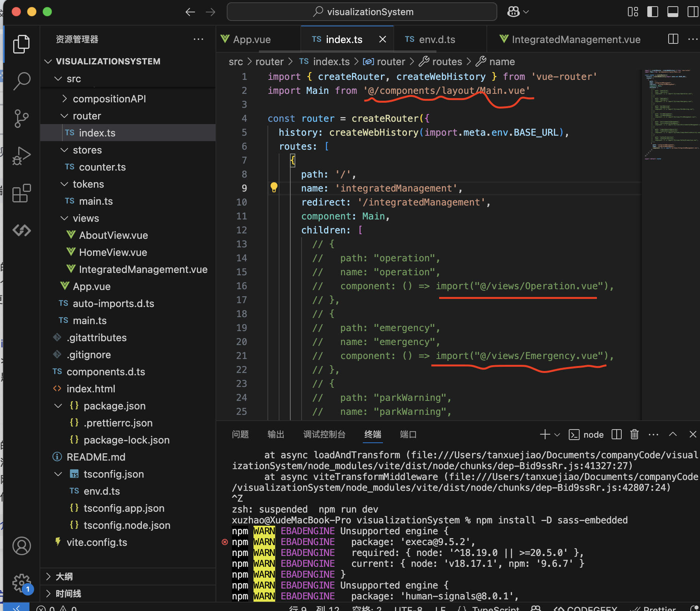Collapse the router folder
Image resolution: width=700 pixels, height=611 pixels.
click(x=86, y=116)
